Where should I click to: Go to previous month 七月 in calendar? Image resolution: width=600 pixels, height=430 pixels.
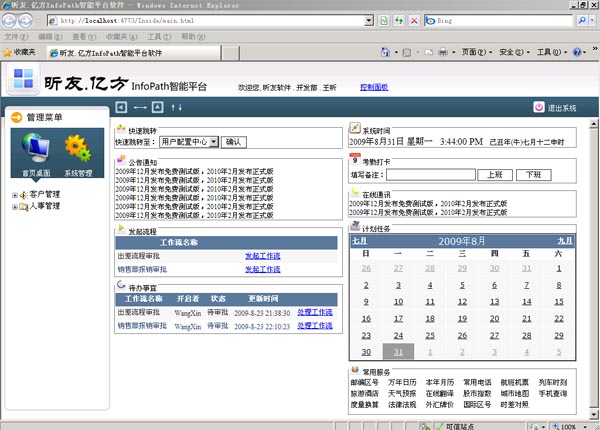click(359, 241)
